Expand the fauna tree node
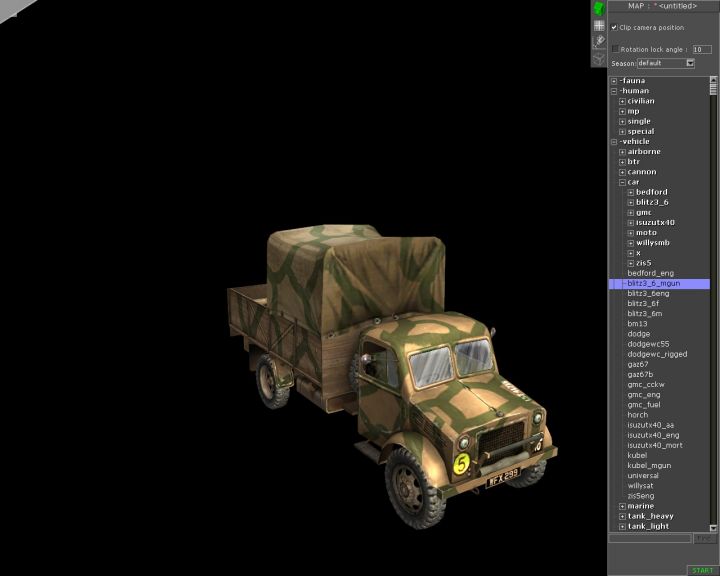This screenshot has width=720, height=576. (x=614, y=81)
